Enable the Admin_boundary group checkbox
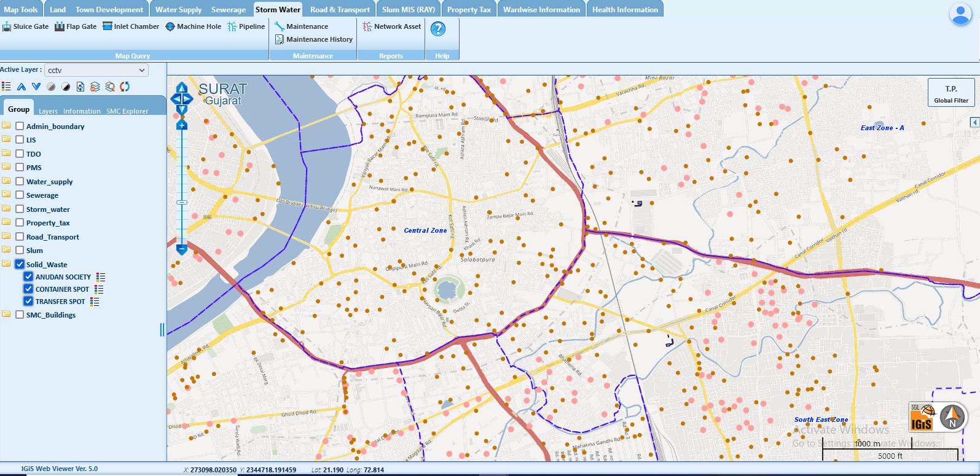The width and height of the screenshot is (980, 476). pos(20,126)
